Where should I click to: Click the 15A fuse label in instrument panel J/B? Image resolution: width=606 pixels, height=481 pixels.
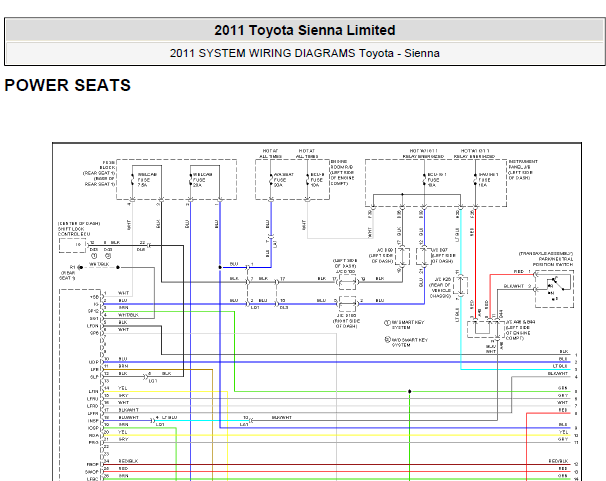[489, 180]
